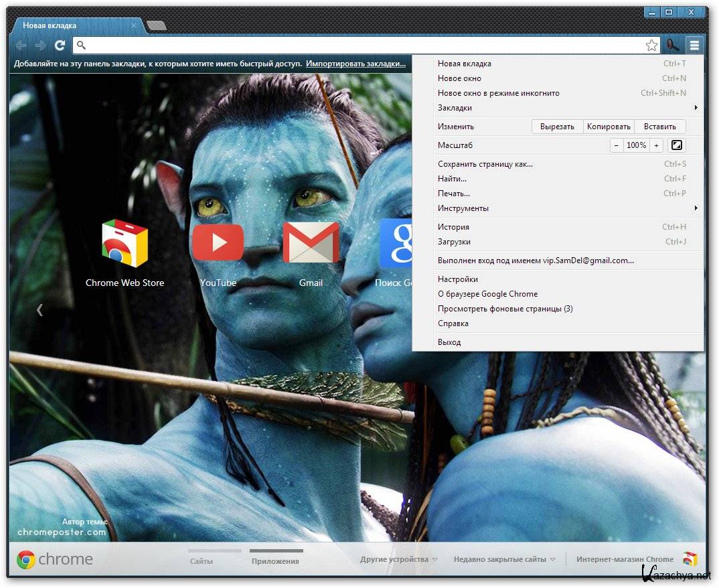Click the fullscreen icon beside zoom controls

(x=676, y=145)
